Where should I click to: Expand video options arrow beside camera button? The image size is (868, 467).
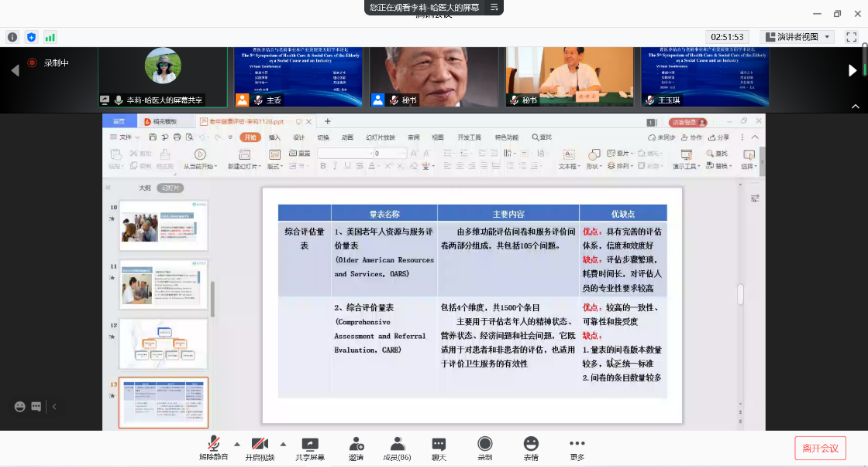[x=283, y=443]
